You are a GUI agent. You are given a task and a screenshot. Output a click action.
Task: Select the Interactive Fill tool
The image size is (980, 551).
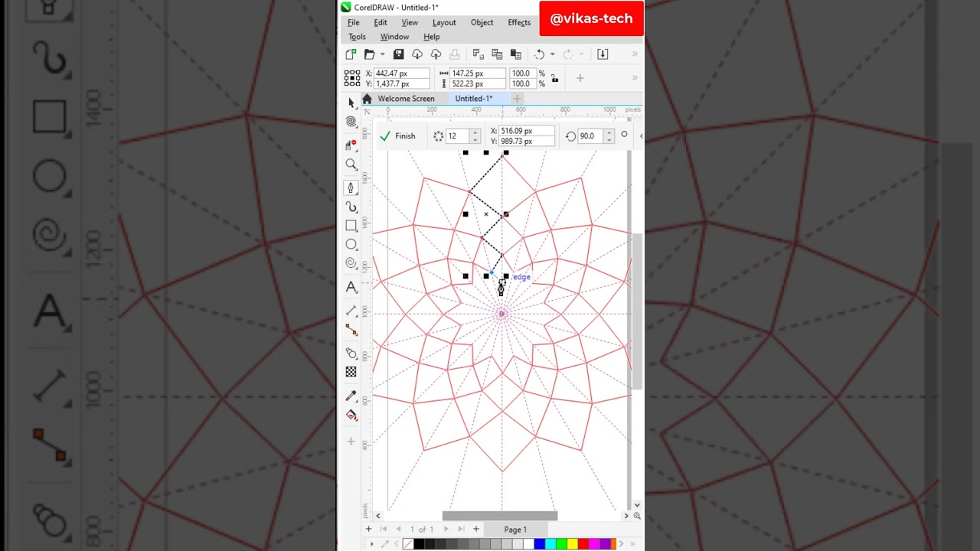point(351,415)
